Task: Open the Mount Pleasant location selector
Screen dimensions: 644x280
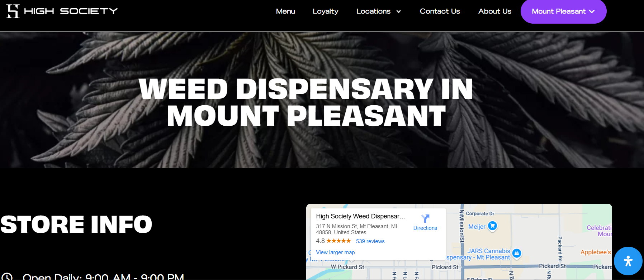Action: (x=563, y=11)
